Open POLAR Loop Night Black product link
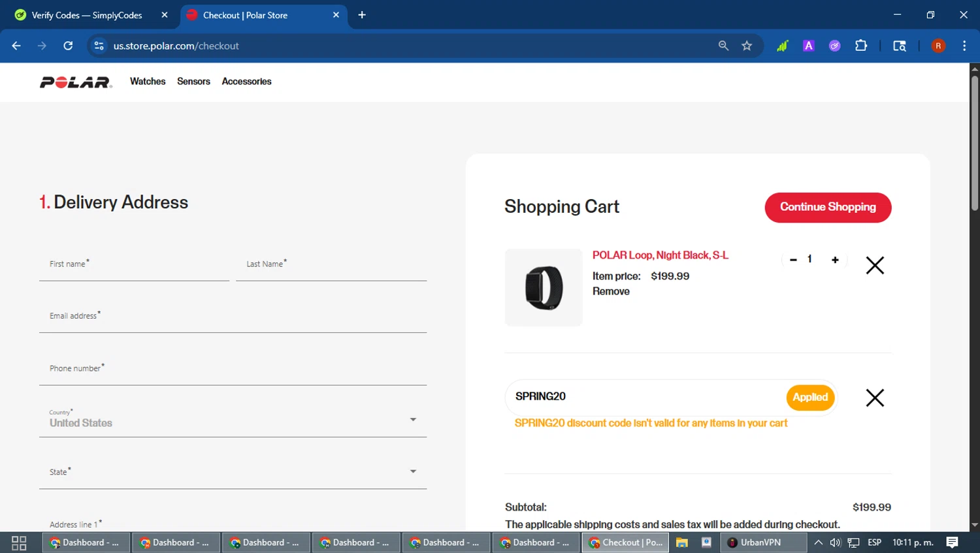 tap(660, 255)
